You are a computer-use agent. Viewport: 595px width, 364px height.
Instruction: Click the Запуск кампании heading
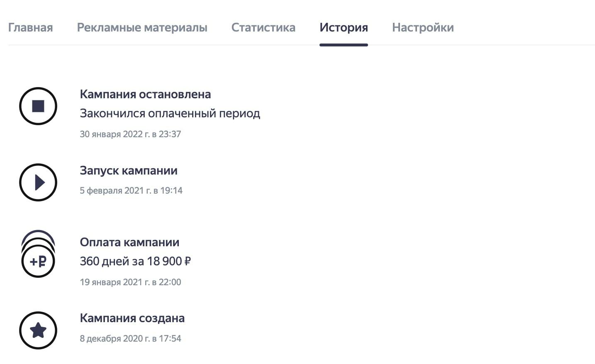129,170
